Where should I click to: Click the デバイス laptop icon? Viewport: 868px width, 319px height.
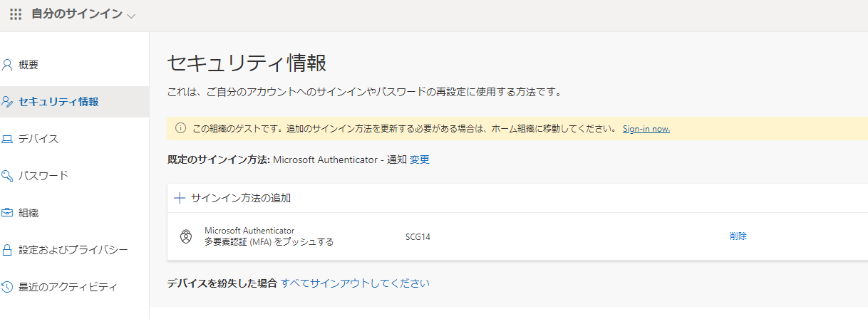coord(8,139)
